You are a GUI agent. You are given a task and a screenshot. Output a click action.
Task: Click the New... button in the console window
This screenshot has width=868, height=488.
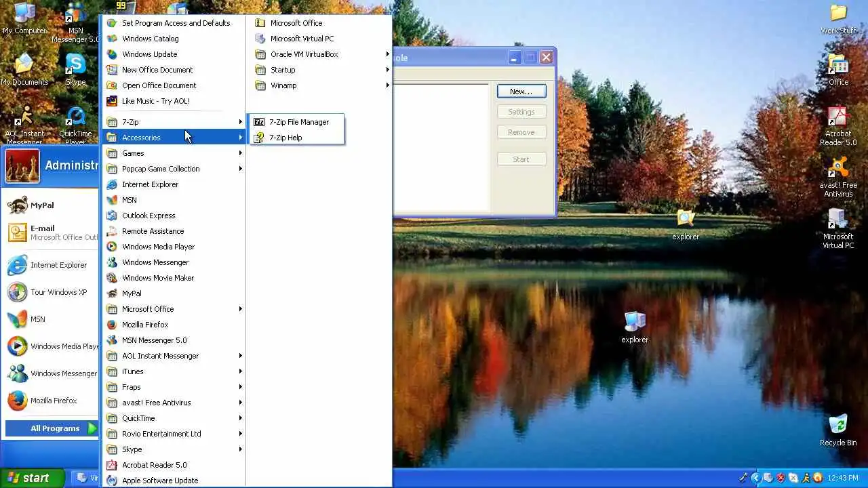(521, 91)
